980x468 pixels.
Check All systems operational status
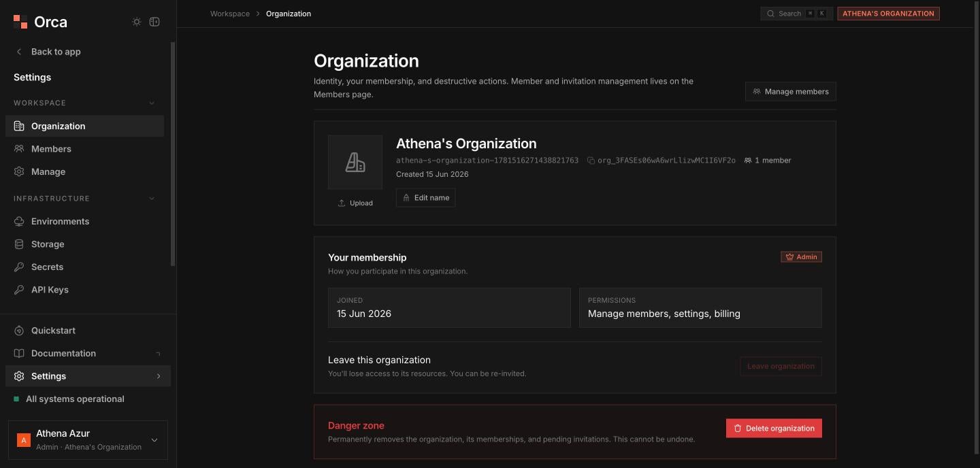pos(69,399)
